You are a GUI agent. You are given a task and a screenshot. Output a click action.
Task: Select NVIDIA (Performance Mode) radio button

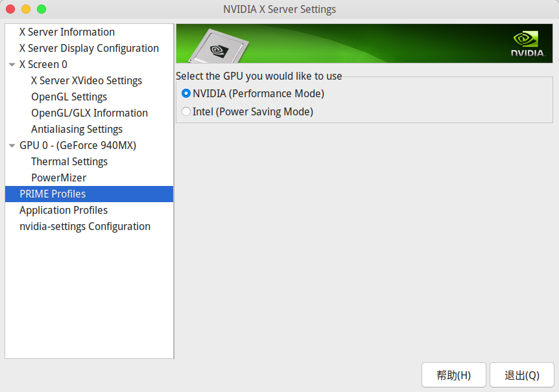point(186,93)
